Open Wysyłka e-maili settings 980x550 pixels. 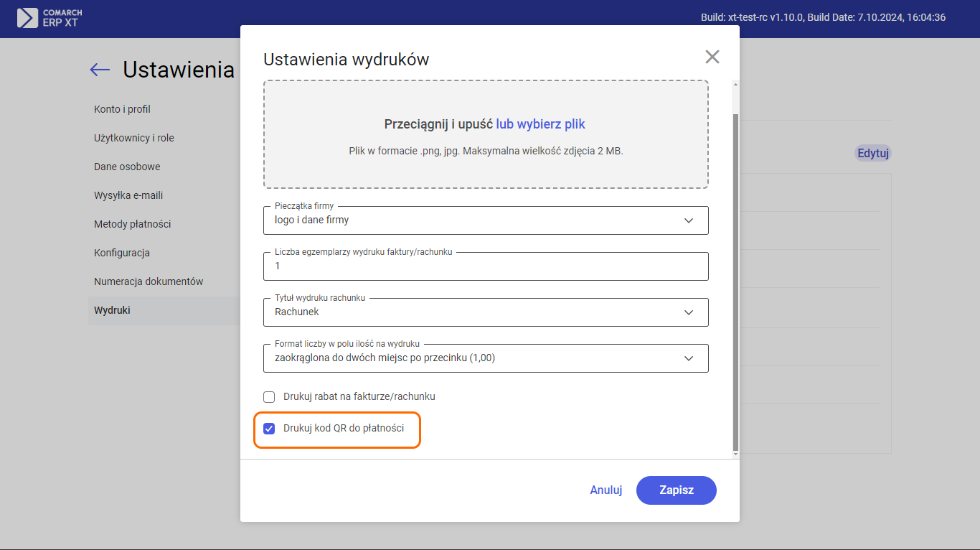point(128,195)
